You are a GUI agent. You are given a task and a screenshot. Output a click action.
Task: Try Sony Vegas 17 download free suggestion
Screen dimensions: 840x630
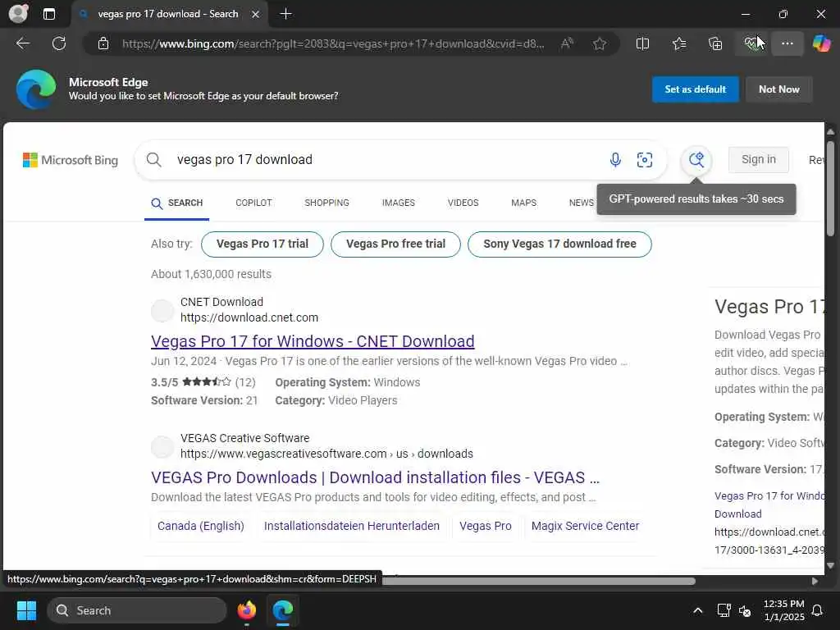click(x=559, y=244)
